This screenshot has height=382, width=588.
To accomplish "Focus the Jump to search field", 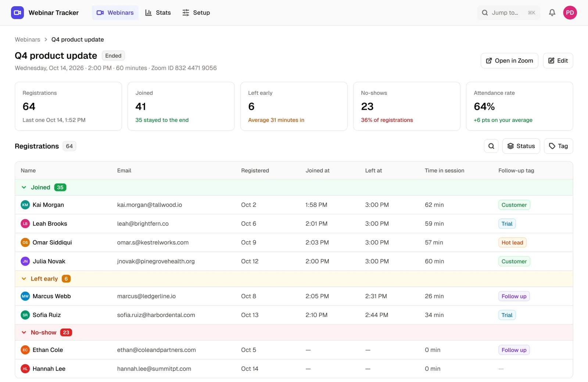I will pyautogui.click(x=508, y=12).
